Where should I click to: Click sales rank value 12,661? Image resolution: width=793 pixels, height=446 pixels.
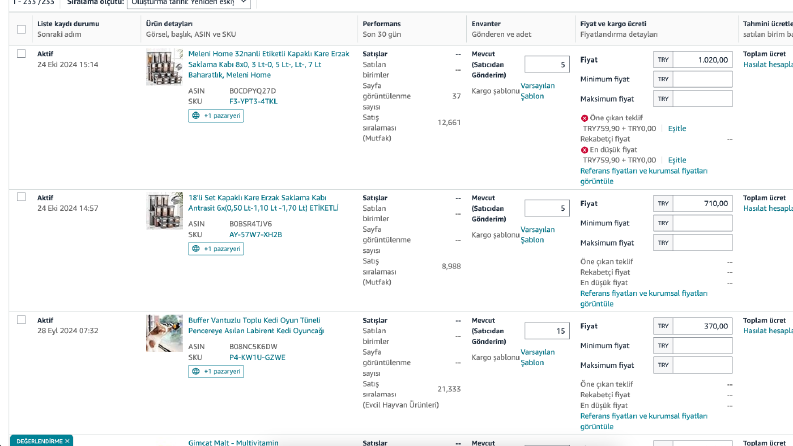(x=449, y=122)
